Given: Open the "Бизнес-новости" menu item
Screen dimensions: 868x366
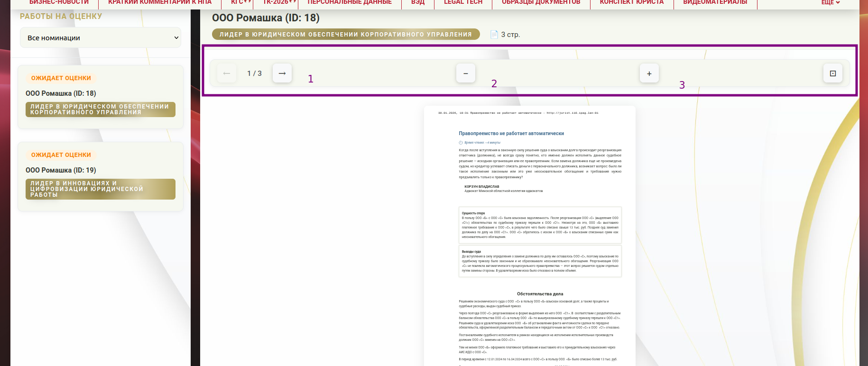Looking at the screenshot, I should click(x=59, y=3).
